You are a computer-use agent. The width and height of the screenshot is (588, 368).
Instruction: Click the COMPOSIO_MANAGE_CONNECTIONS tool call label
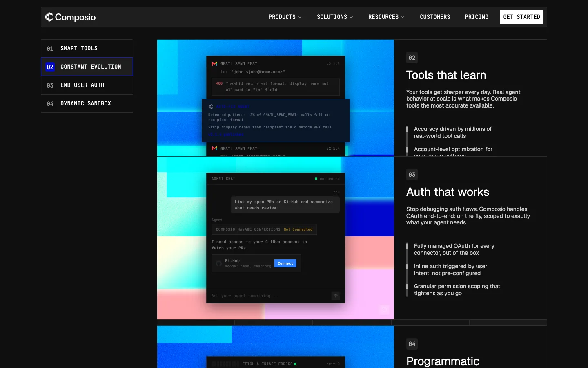click(x=248, y=229)
